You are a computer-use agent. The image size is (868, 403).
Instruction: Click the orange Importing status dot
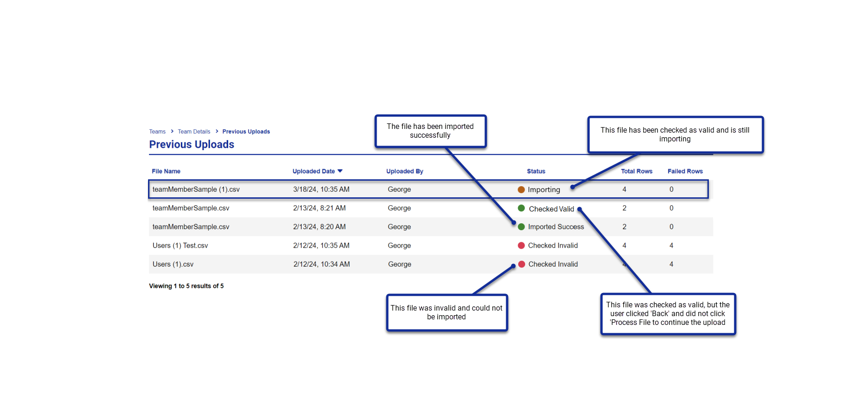[521, 189]
